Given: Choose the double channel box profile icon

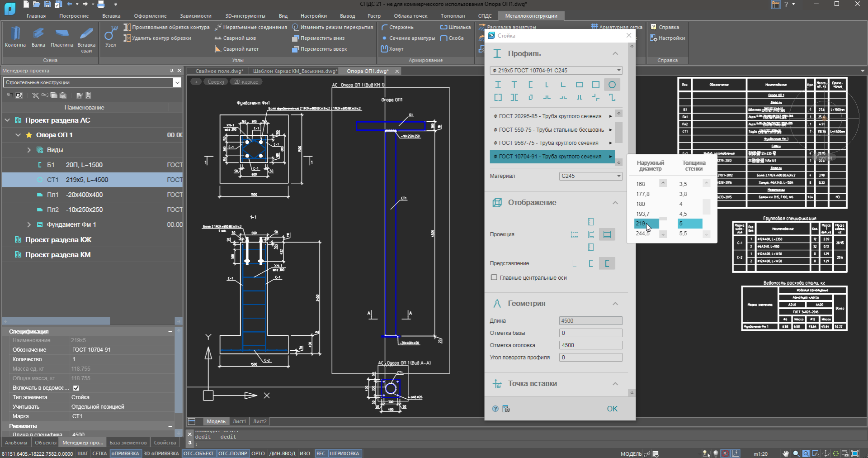Looking at the screenshot, I should 498,97.
